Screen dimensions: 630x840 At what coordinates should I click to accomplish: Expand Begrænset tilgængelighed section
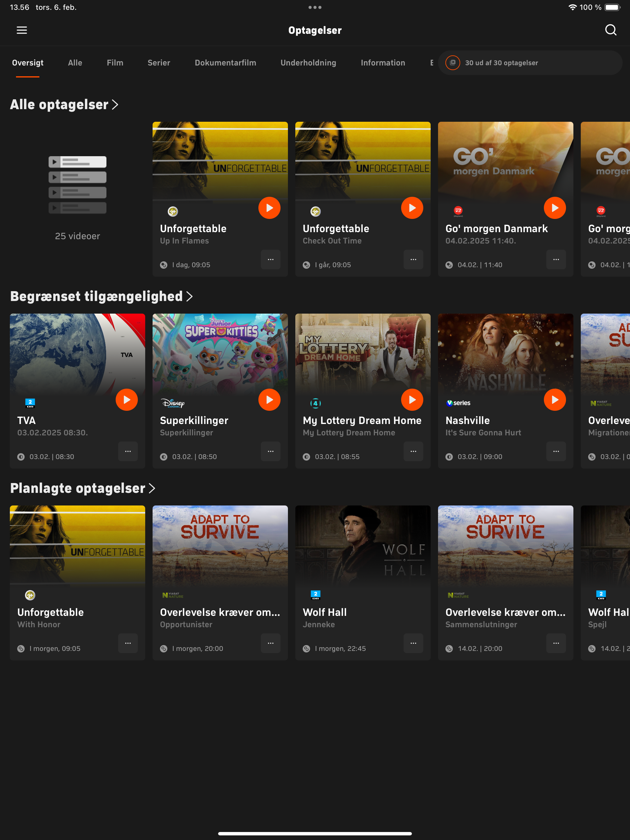102,296
